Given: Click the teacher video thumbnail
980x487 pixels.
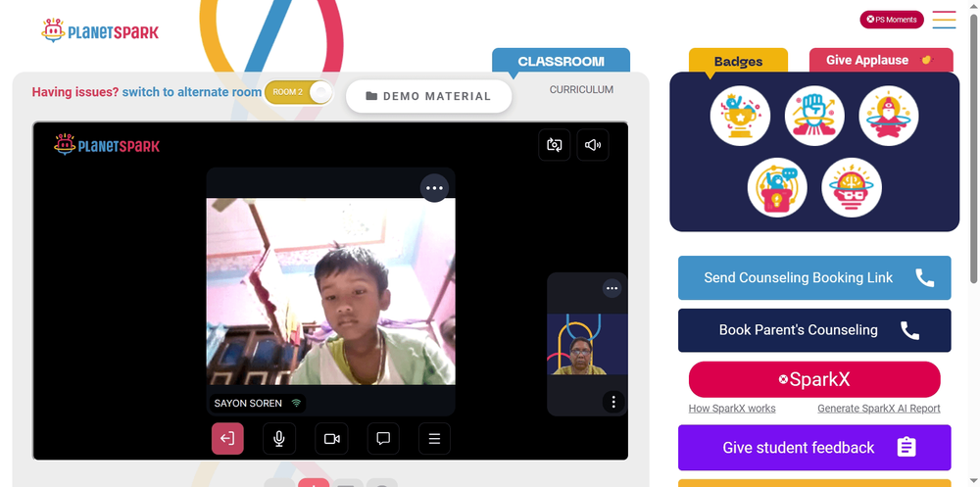Looking at the screenshot, I should pos(587,344).
